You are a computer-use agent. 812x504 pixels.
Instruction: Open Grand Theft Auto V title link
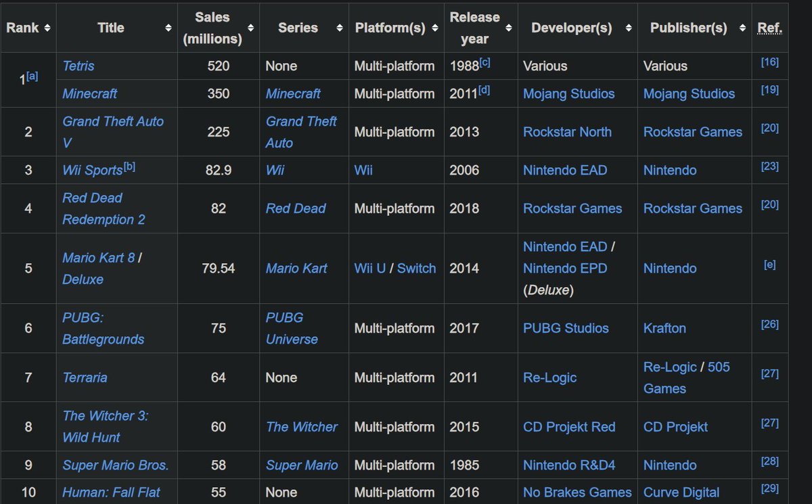click(x=113, y=132)
